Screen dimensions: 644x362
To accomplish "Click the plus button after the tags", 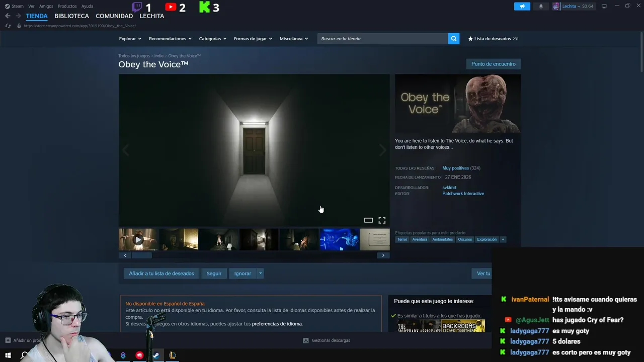I will 503,239.
